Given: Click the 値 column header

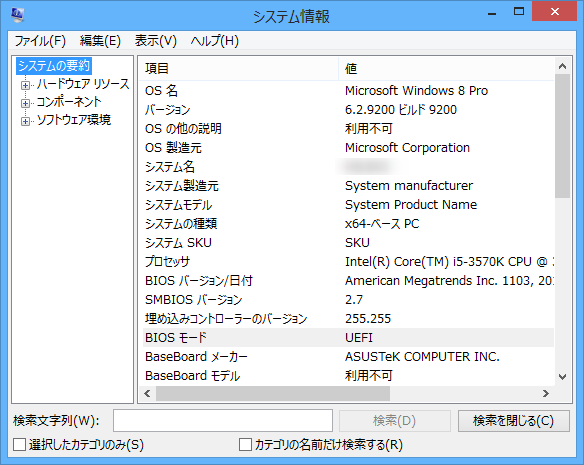Looking at the screenshot, I should 446,69.
